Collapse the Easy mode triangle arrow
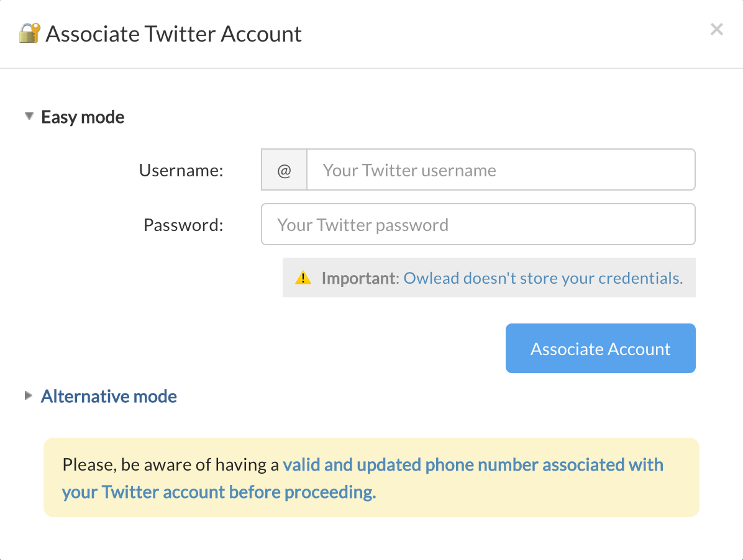The width and height of the screenshot is (743, 560). (x=29, y=117)
